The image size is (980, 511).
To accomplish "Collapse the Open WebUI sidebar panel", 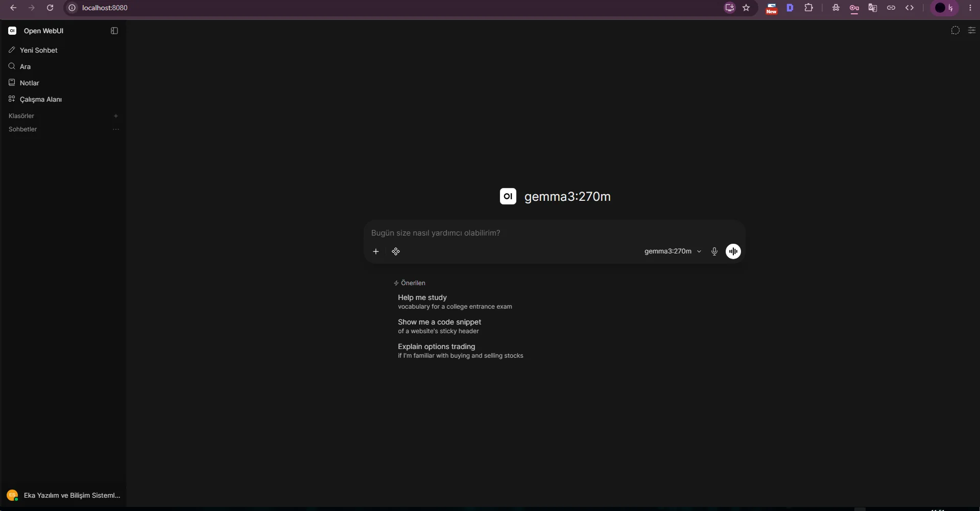I will tap(114, 31).
